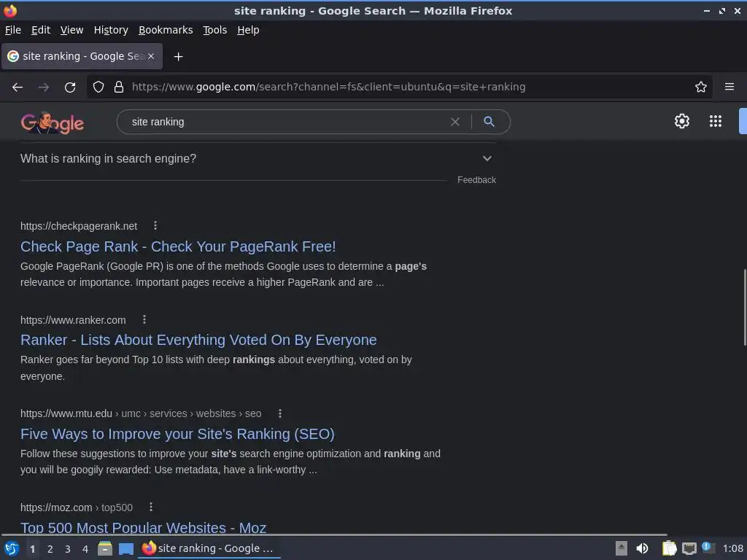Open the volume control in tray

643,548
